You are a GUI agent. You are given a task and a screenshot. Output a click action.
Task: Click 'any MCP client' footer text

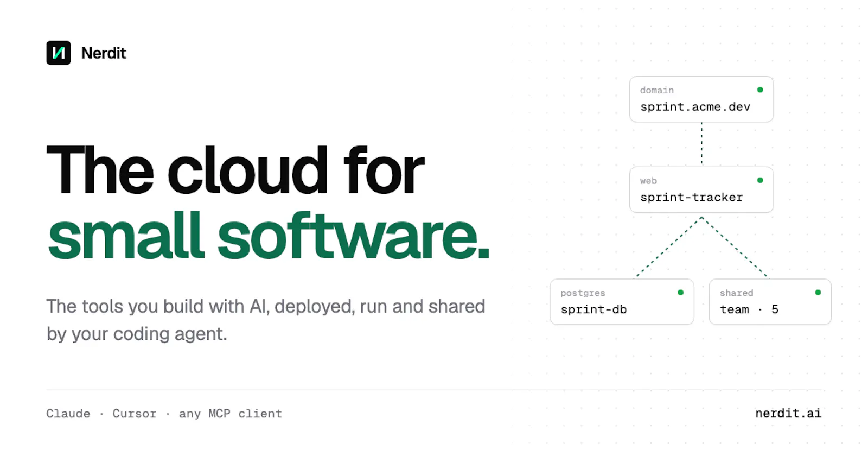(231, 414)
